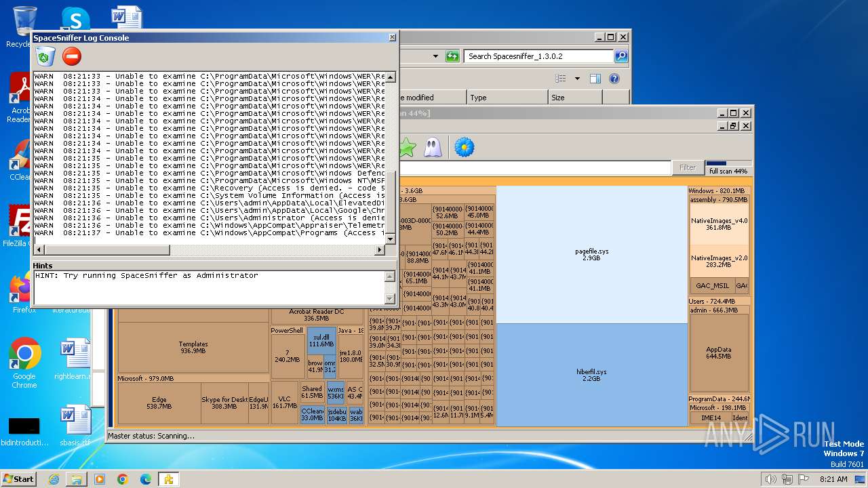Image resolution: width=868 pixels, height=488 pixels.
Task: Open the media player taskbar icon
Action: point(100,479)
